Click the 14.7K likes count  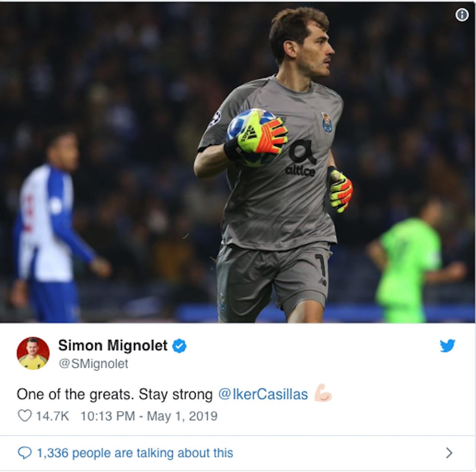point(52,416)
